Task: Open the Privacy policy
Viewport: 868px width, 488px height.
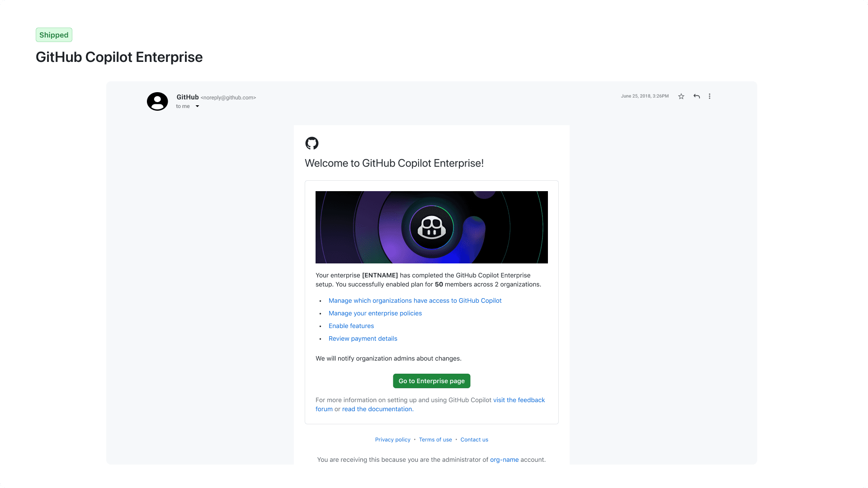Action: pyautogui.click(x=392, y=439)
